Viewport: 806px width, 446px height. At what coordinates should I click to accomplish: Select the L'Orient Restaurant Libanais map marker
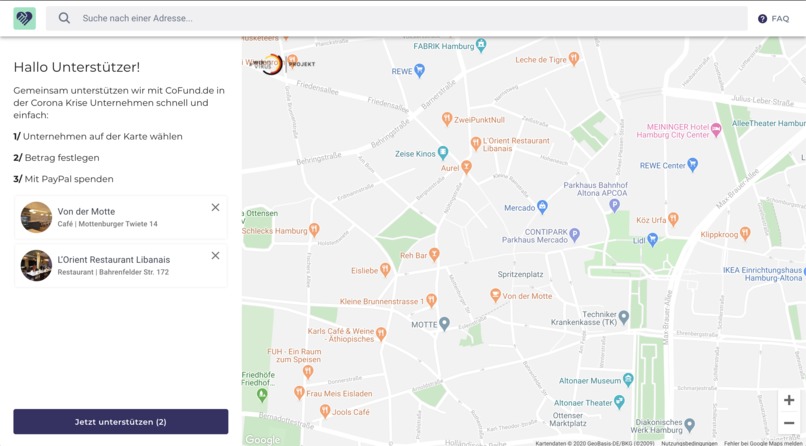coord(476,143)
